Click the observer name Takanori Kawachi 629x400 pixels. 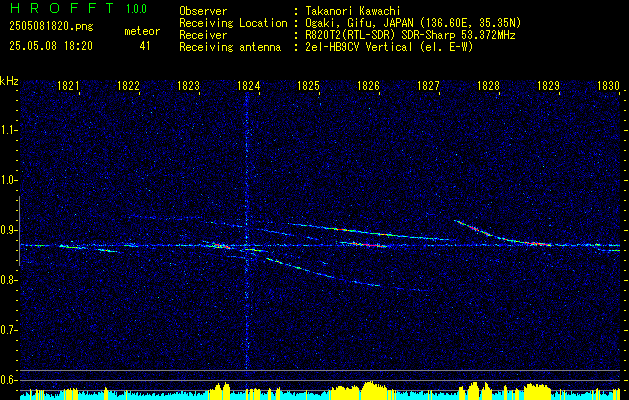[353, 11]
